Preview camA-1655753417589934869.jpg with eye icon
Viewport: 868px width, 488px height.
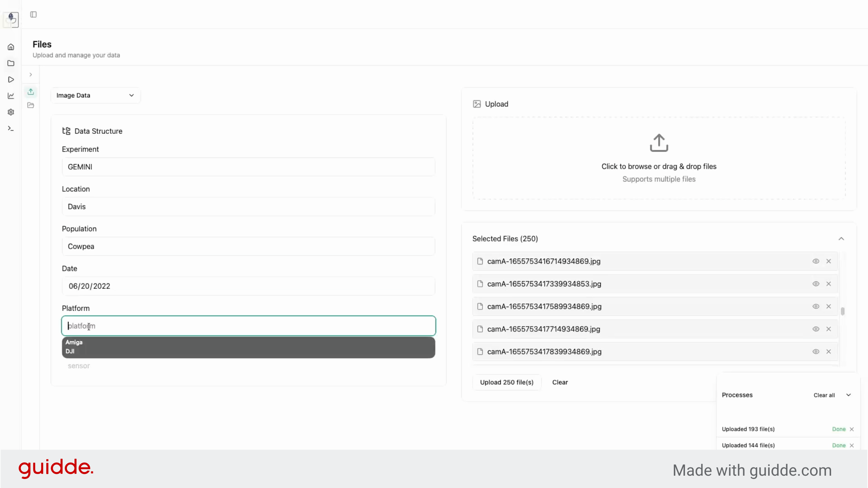(816, 306)
